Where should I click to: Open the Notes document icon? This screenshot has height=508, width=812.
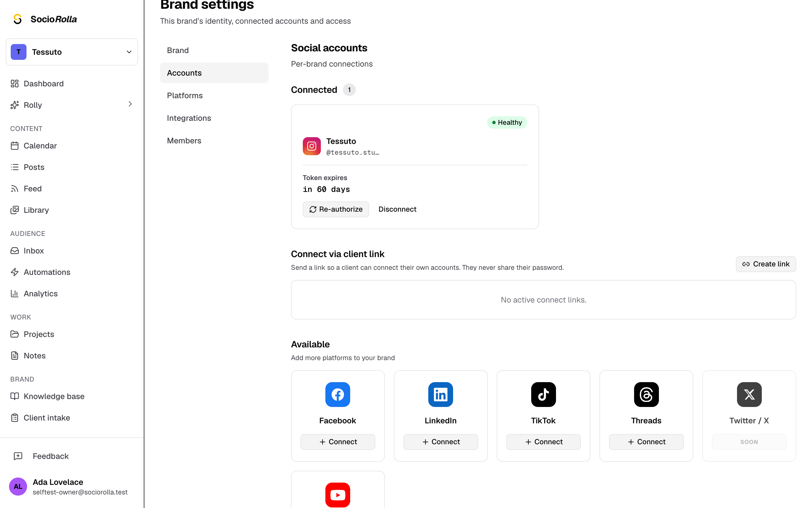pyautogui.click(x=14, y=356)
